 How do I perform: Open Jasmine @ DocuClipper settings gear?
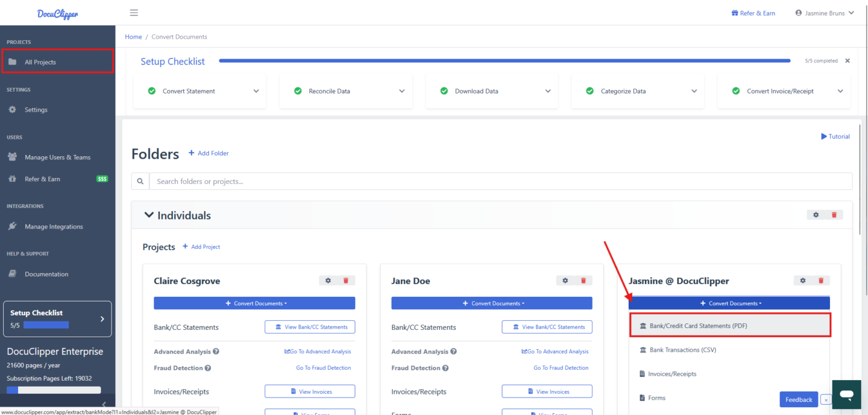coord(803,280)
